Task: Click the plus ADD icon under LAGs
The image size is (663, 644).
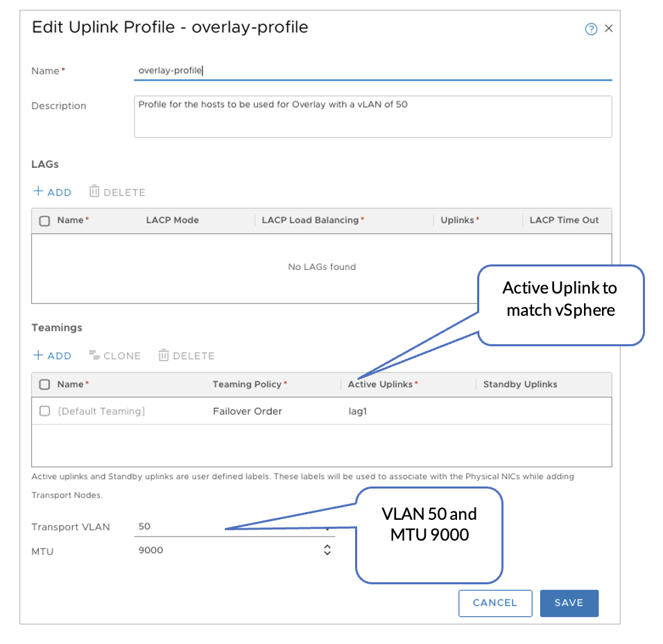Action: tap(39, 192)
